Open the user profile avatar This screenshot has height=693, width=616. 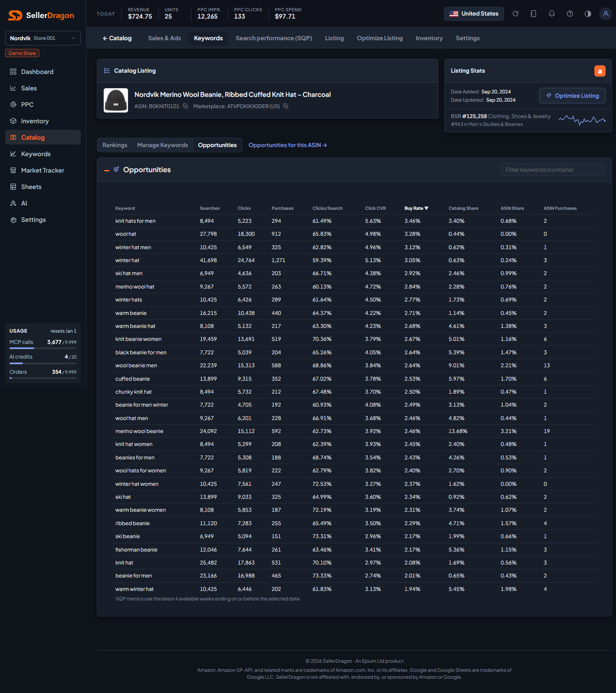coord(606,14)
